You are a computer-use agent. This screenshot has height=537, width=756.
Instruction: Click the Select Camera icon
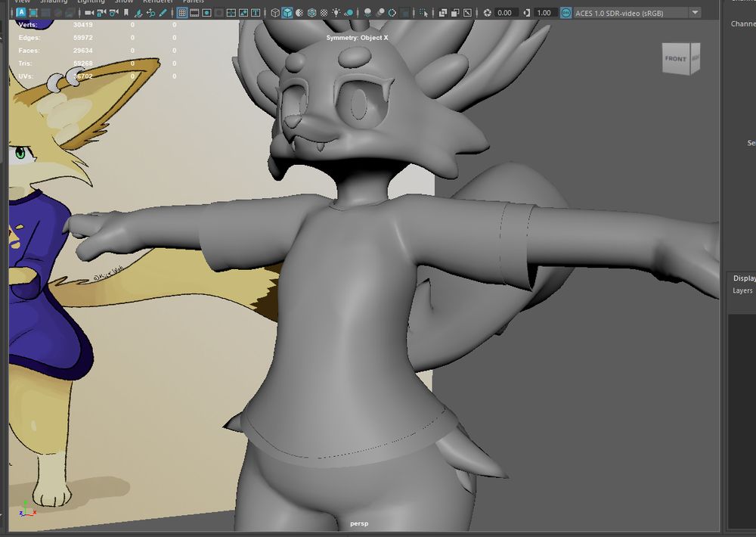[x=89, y=13]
